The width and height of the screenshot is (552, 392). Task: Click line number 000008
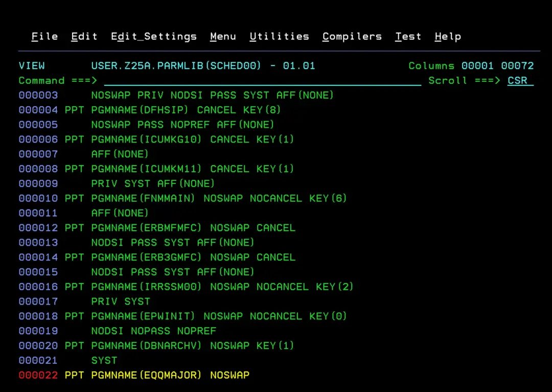click(x=38, y=169)
